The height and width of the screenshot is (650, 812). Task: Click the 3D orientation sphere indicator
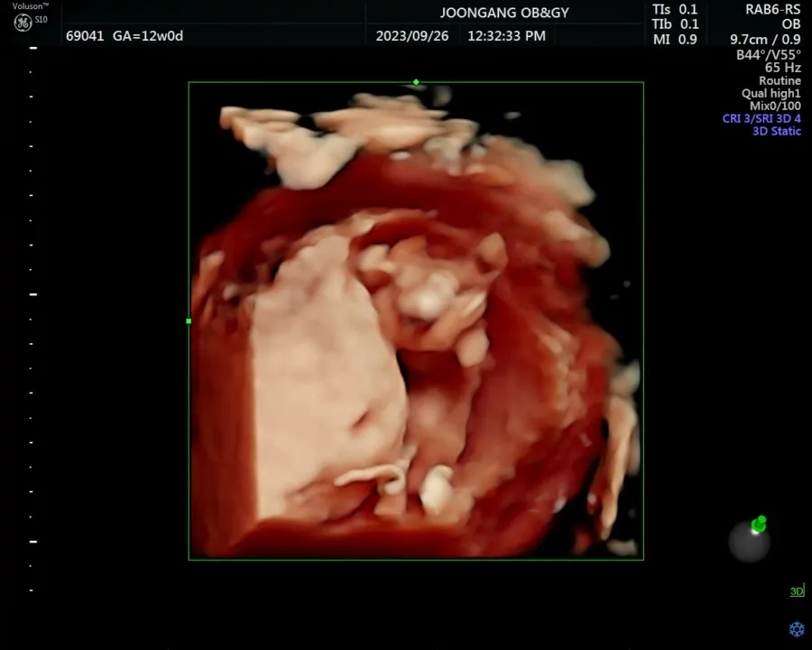coord(750,540)
